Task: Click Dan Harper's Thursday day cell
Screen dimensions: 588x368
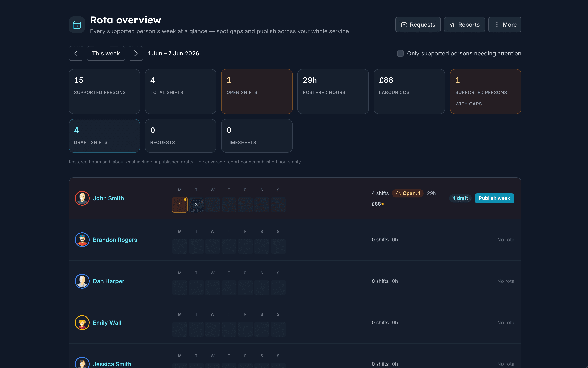Action: point(229,288)
